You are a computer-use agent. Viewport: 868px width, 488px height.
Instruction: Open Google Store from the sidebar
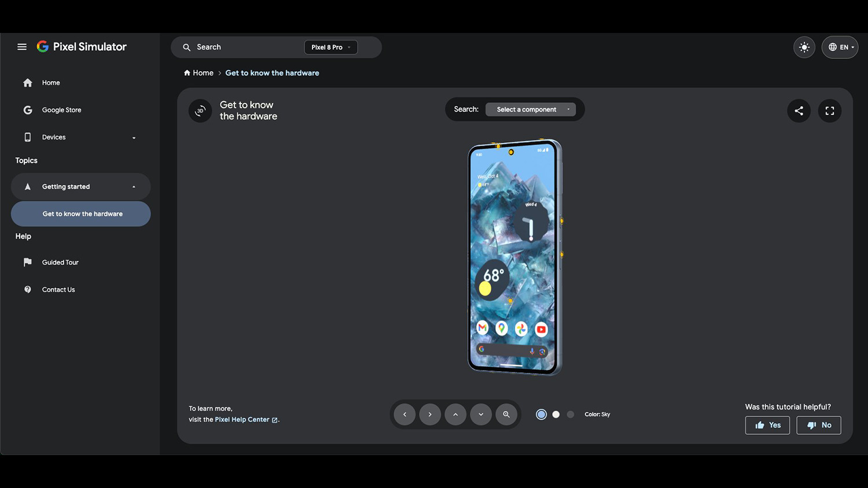tap(61, 110)
